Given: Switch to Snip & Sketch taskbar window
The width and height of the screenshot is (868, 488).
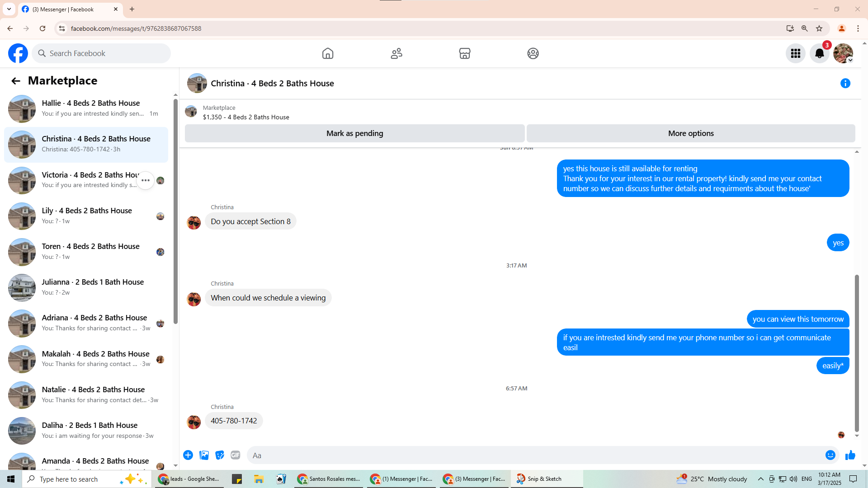Looking at the screenshot, I should click(547, 479).
